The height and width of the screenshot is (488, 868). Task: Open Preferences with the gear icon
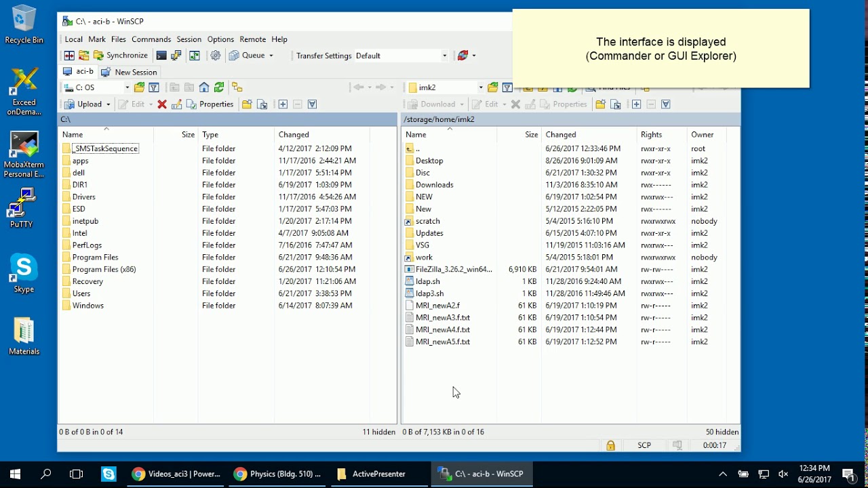point(216,56)
